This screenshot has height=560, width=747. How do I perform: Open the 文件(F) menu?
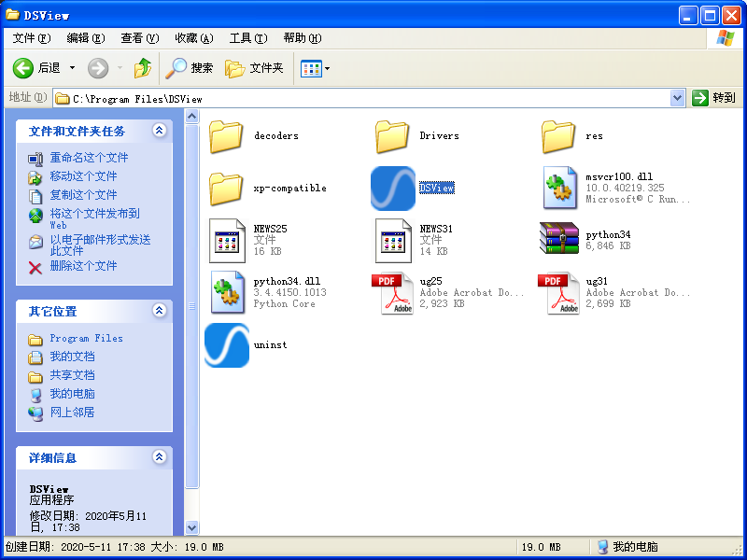click(32, 38)
